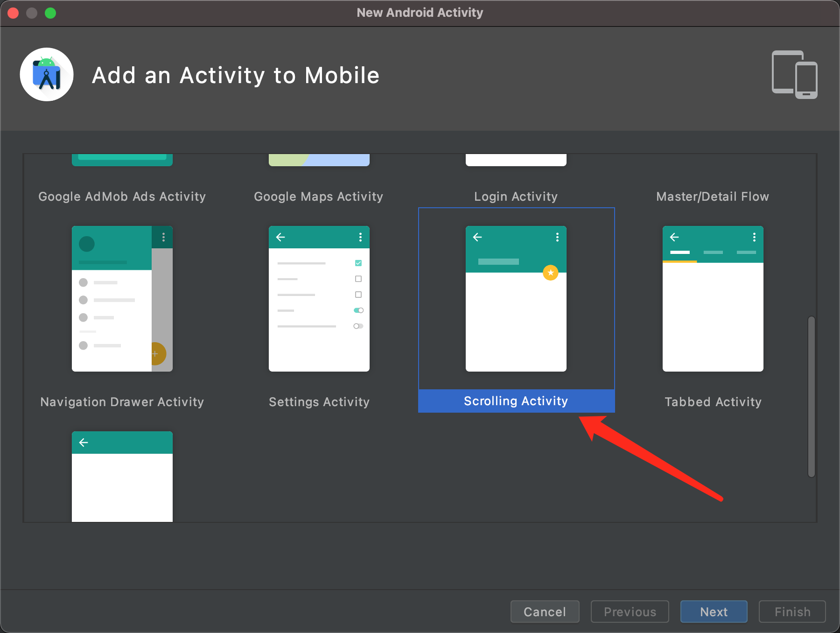Select the Tabbed Activity template thumbnail
The width and height of the screenshot is (840, 633).
click(713, 299)
